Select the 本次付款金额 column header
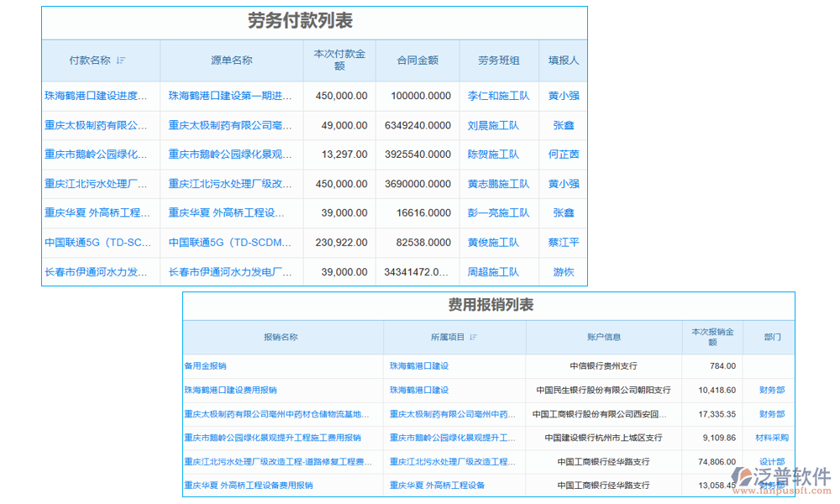The width and height of the screenshot is (840, 504). [339, 60]
